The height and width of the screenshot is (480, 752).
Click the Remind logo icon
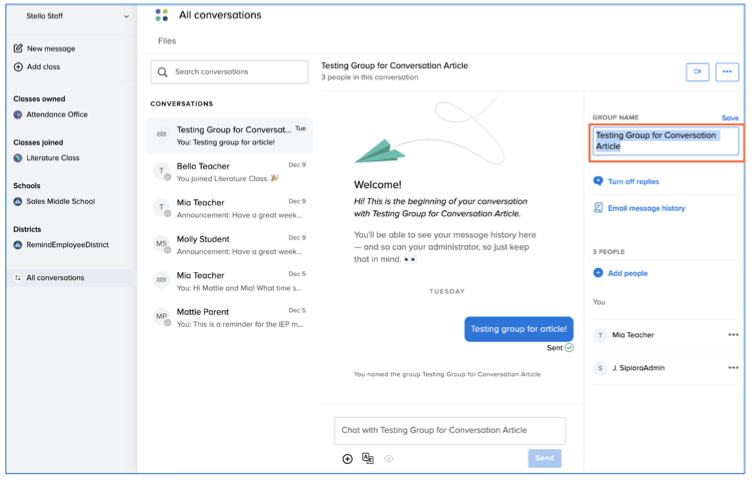[x=162, y=16]
